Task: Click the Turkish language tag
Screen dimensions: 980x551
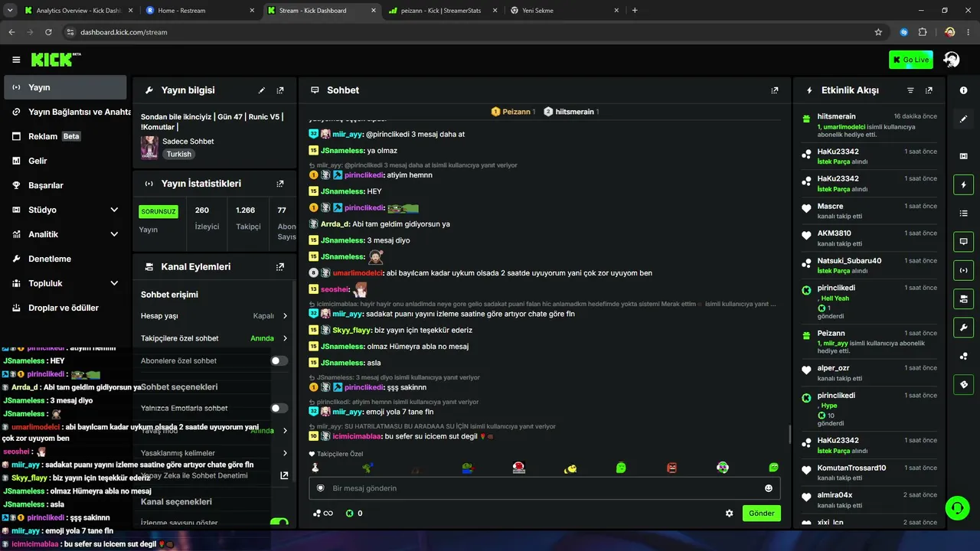Action: (179, 154)
